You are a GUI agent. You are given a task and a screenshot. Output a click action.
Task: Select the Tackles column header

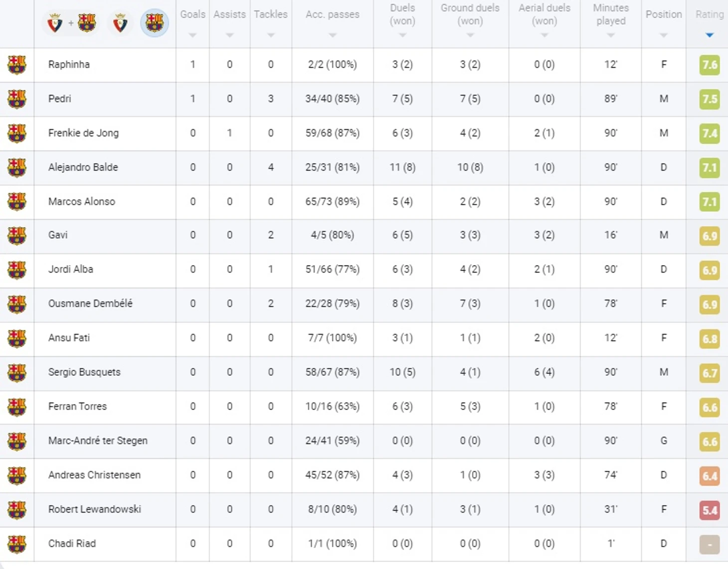pos(270,14)
